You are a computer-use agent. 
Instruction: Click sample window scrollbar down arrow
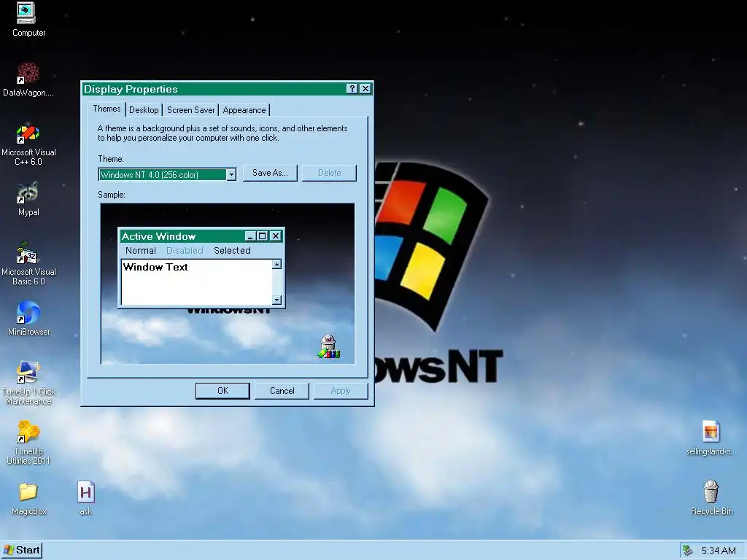pos(276,300)
